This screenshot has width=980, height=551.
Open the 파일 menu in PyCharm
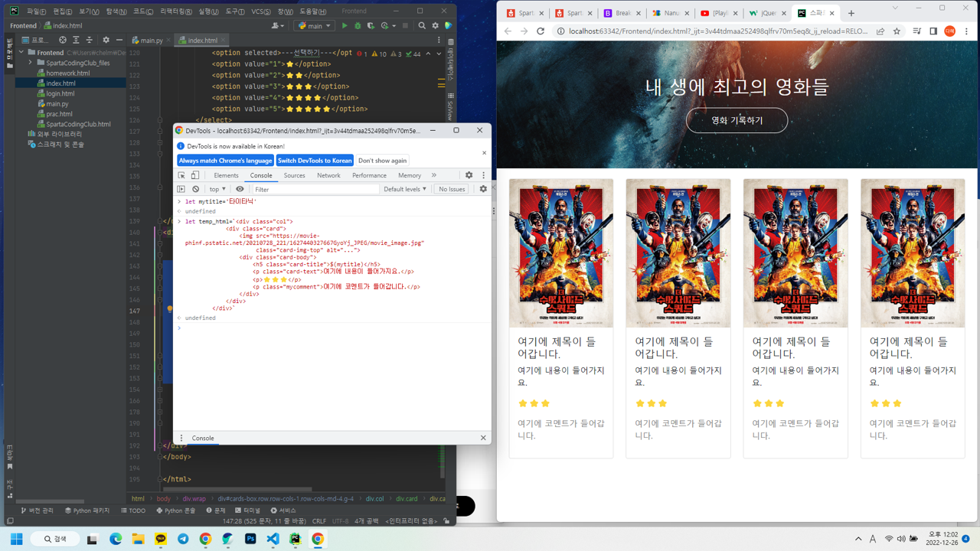click(x=36, y=11)
